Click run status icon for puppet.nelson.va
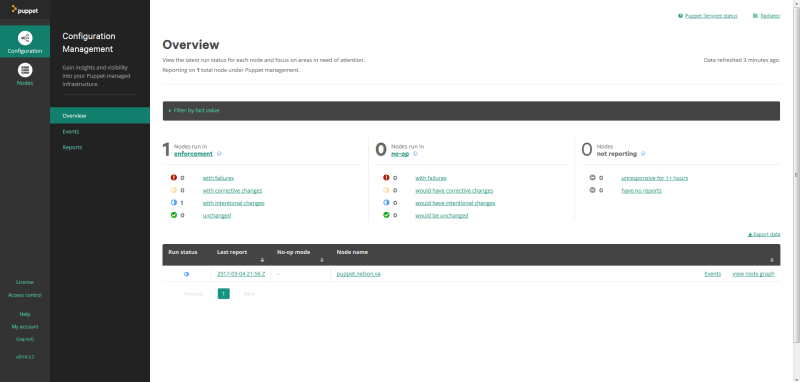Image resolution: width=800 pixels, height=382 pixels. tap(186, 274)
